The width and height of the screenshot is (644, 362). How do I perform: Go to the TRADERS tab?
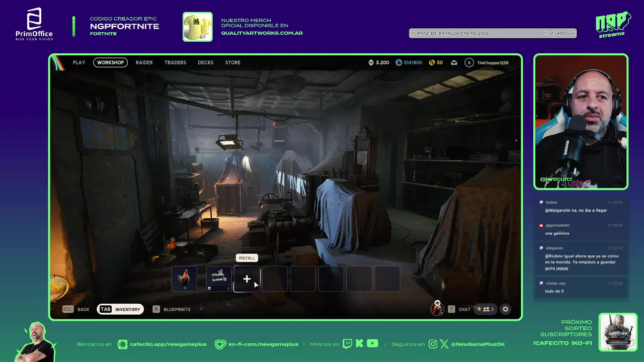[x=175, y=62]
